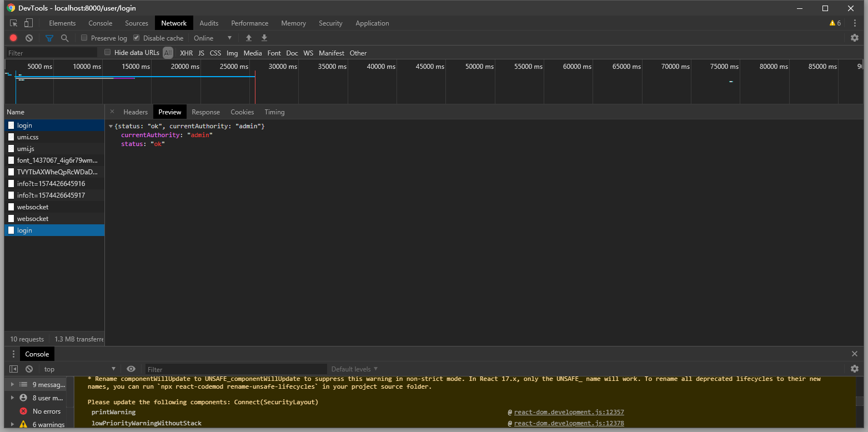
Task: Toggle the device toolbar icon
Action: (28, 23)
